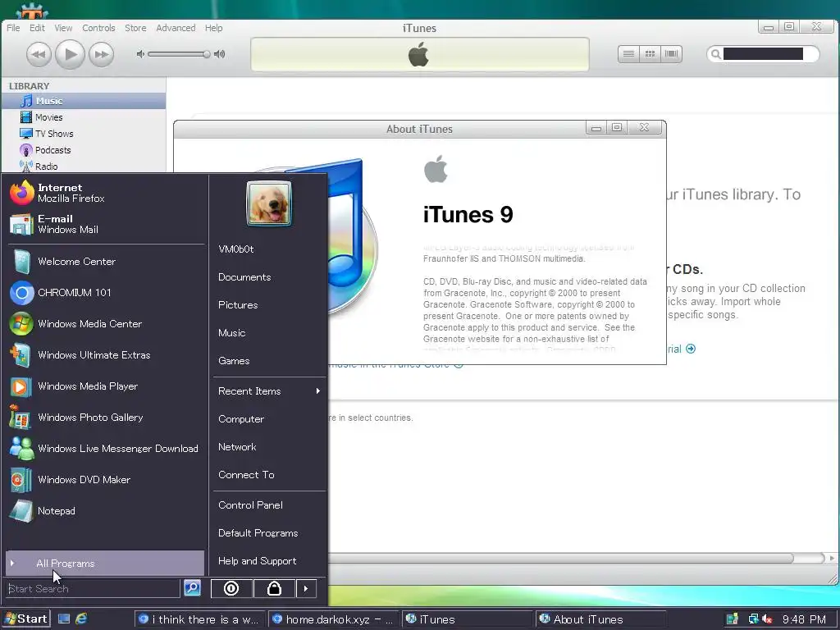The width and height of the screenshot is (840, 630).
Task: Click the Start Search magnifier button
Action: [x=192, y=587]
